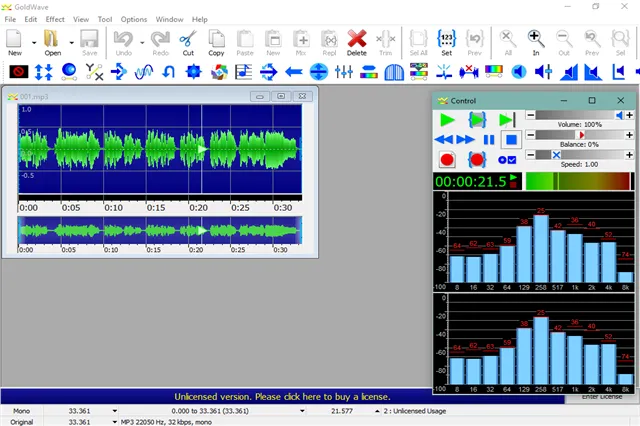Click the Copy toolbar icon
This screenshot has height=426, width=640.
click(x=216, y=41)
